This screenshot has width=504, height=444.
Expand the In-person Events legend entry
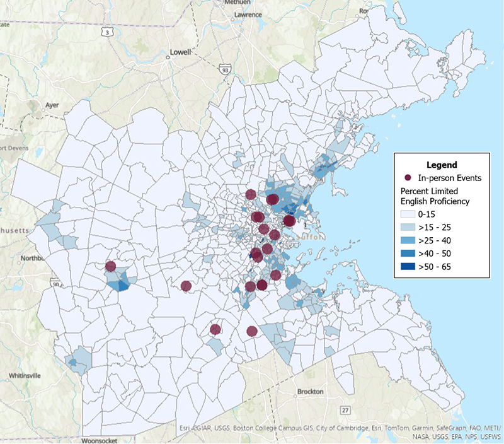point(441,177)
